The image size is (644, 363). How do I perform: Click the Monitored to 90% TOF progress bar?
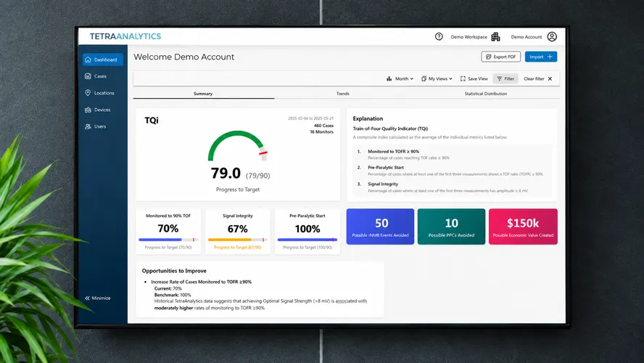(x=168, y=240)
